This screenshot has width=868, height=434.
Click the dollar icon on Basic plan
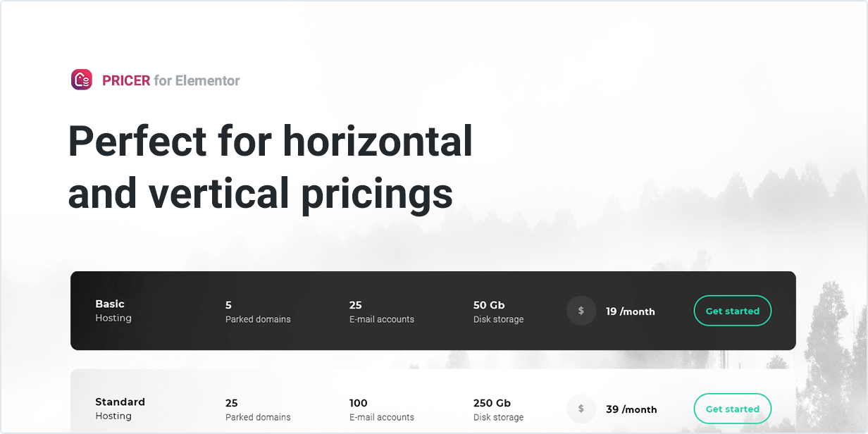coord(581,311)
